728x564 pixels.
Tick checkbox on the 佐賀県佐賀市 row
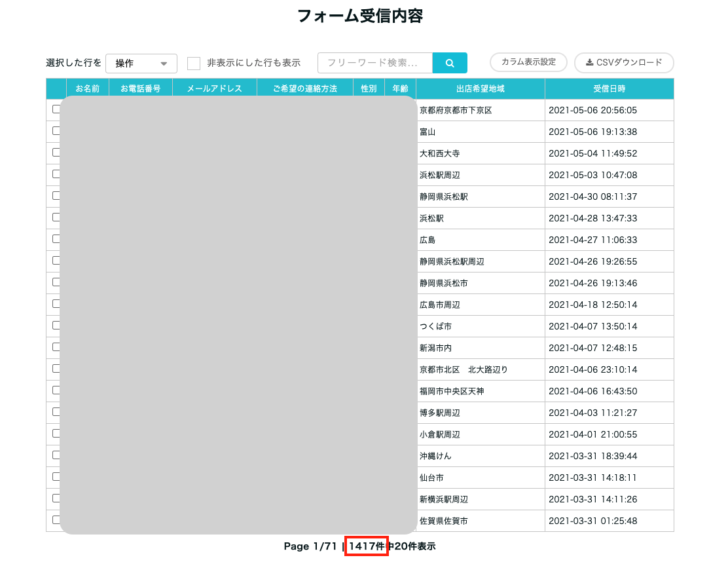coord(56,520)
